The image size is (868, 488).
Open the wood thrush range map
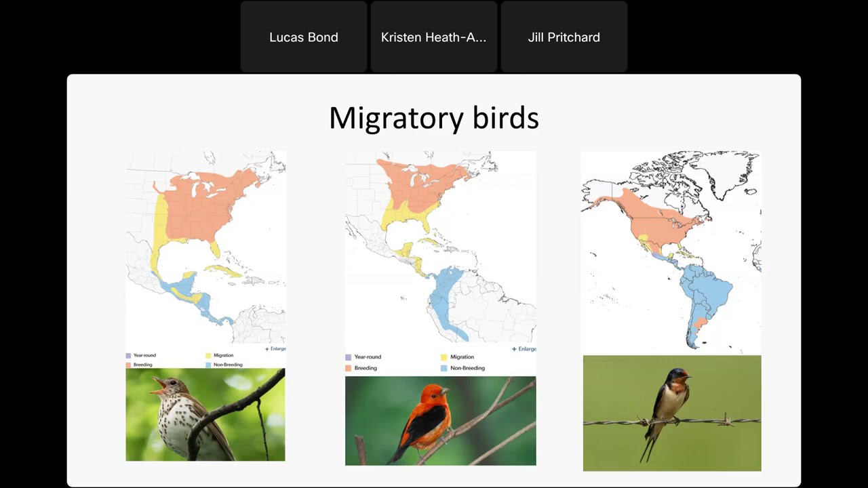(205, 247)
